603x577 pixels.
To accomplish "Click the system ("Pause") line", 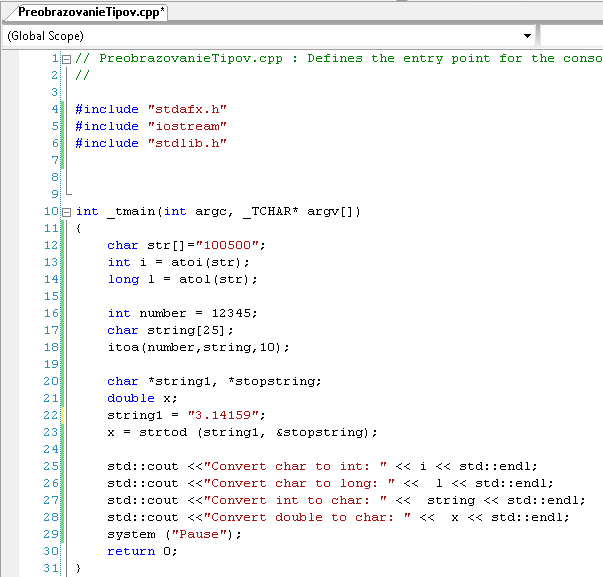I will (x=175, y=534).
